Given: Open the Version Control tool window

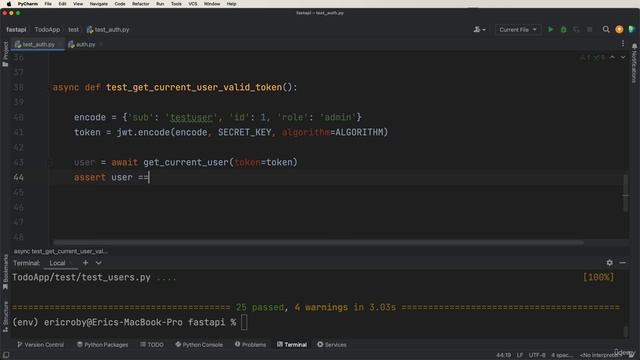Looking at the screenshot, I should (x=40, y=344).
